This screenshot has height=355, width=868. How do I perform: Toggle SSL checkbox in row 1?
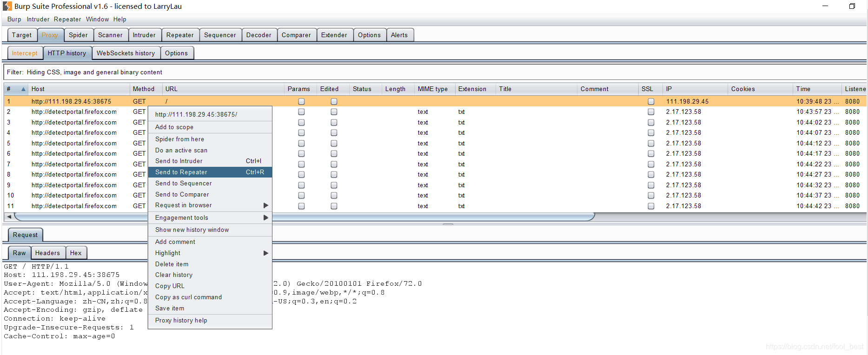coord(651,101)
